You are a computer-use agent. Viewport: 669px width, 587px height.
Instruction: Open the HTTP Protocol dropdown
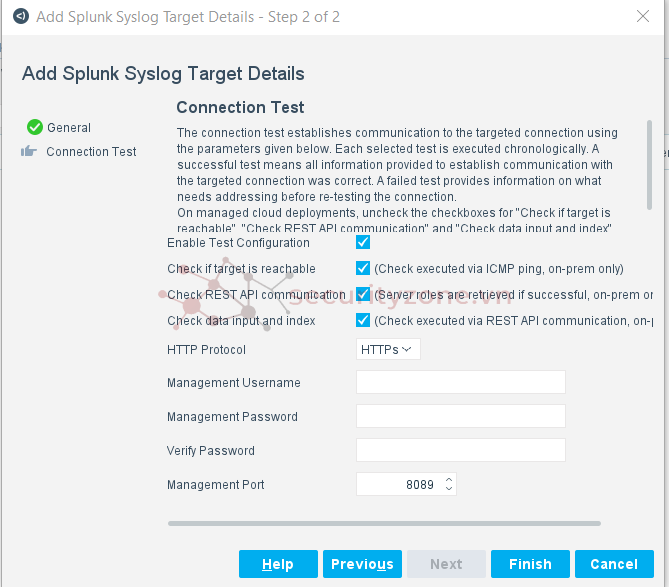pyautogui.click(x=388, y=349)
